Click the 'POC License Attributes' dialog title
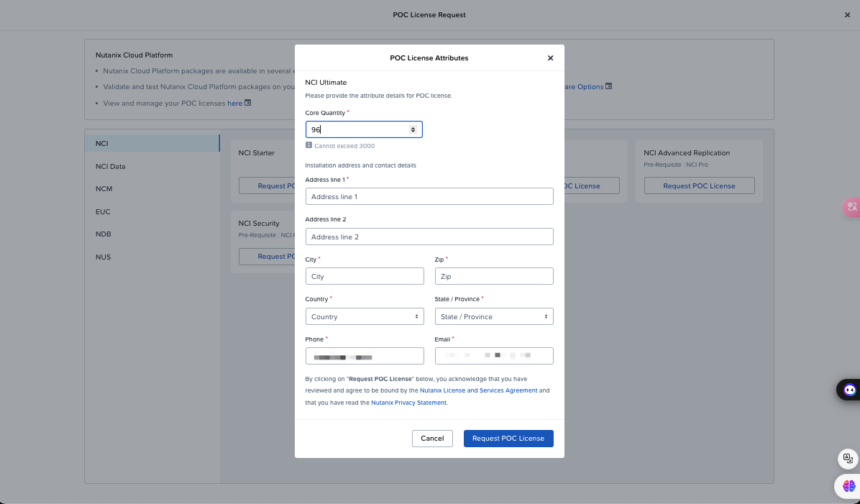 pyautogui.click(x=429, y=58)
